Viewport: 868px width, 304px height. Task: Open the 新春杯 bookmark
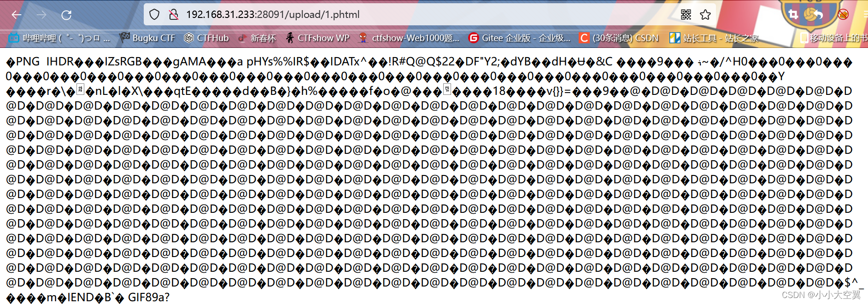coord(257,38)
